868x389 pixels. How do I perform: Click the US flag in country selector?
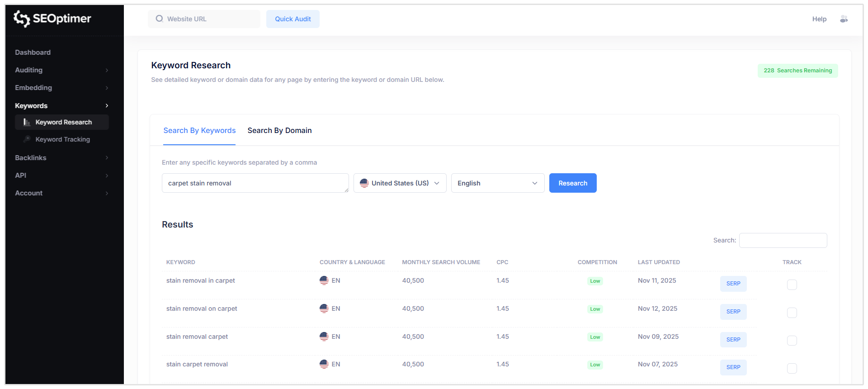364,183
